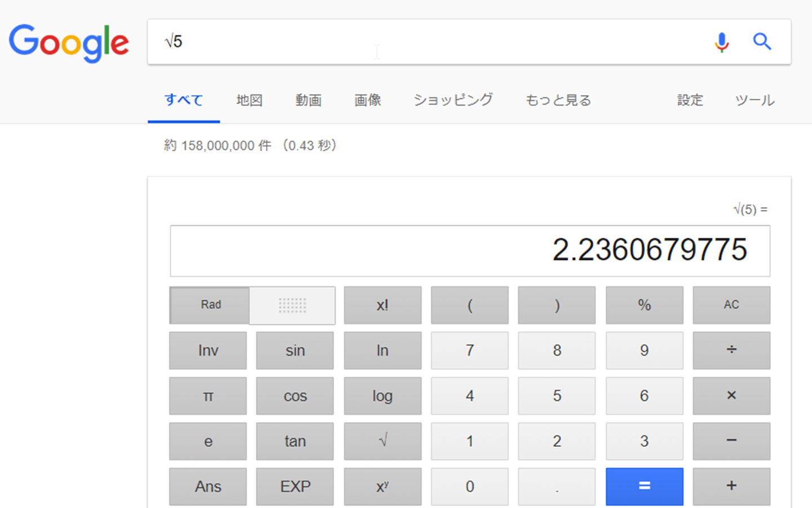Screen dimensions: 812x508
Task: Expand the もっと見る menu
Action: pos(558,100)
